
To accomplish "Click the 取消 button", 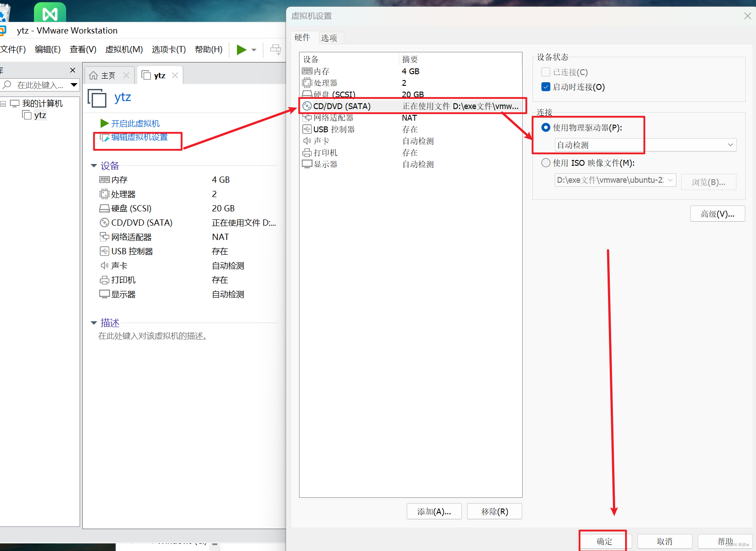I will click(665, 541).
